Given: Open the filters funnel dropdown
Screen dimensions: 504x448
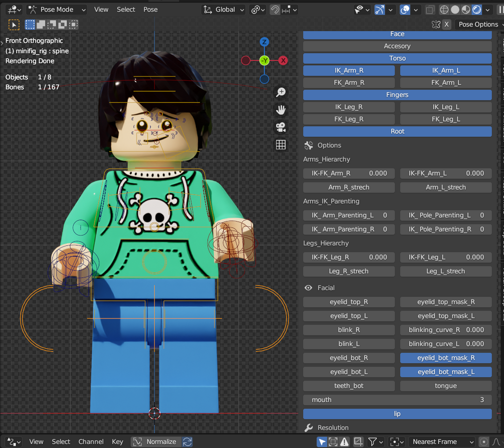Looking at the screenshot, I should tap(376, 442).
